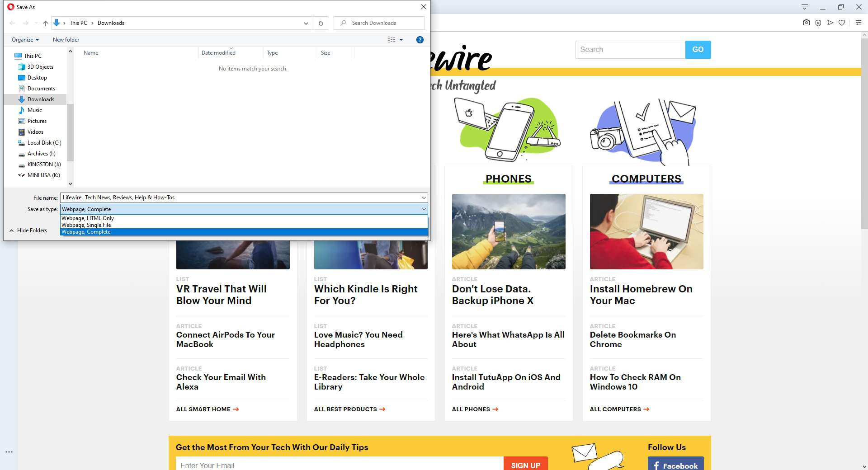Collapse the Save as type combo box
Image resolution: width=868 pixels, height=470 pixels.
(424, 209)
